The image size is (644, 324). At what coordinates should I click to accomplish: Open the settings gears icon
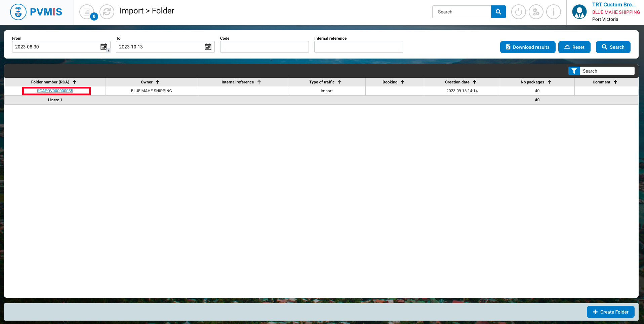pyautogui.click(x=536, y=12)
